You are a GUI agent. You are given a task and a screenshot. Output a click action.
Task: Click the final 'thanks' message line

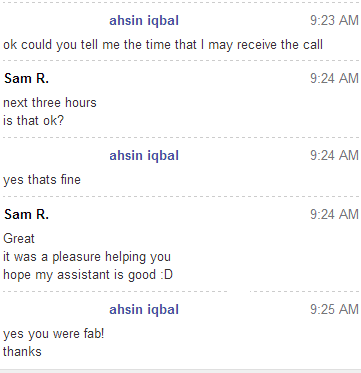(x=22, y=352)
